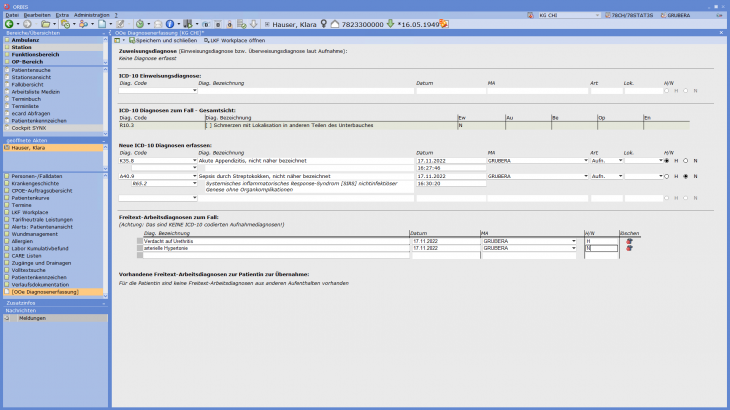Viewport: 730px width, 410px height.
Task: Select radio N for Akute Appendizitis diagnosis
Action: (x=684, y=160)
